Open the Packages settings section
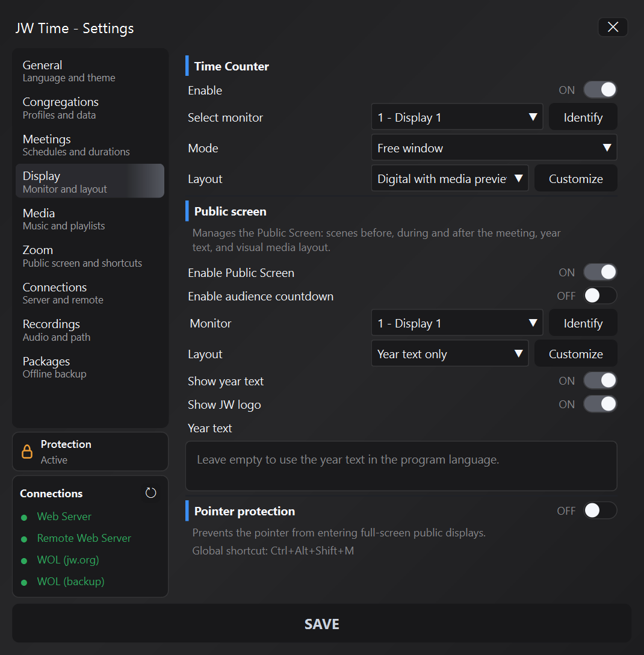644x655 pixels. (90, 367)
